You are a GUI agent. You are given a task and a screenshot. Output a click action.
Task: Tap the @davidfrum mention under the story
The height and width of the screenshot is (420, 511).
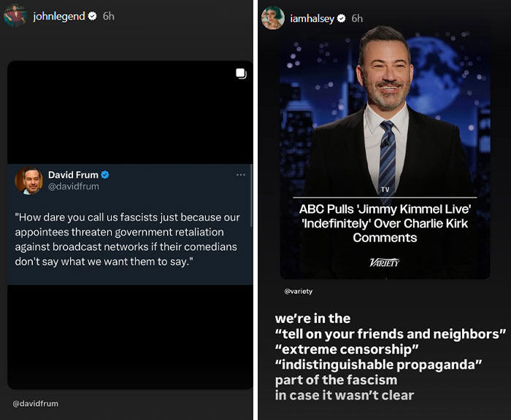(x=36, y=403)
